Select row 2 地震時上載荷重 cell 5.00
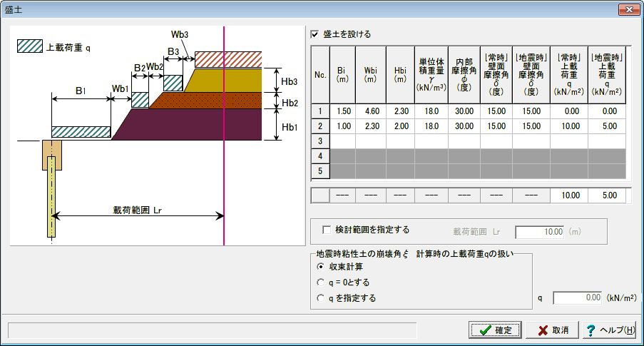This screenshot has height=346, width=644. [x=607, y=126]
